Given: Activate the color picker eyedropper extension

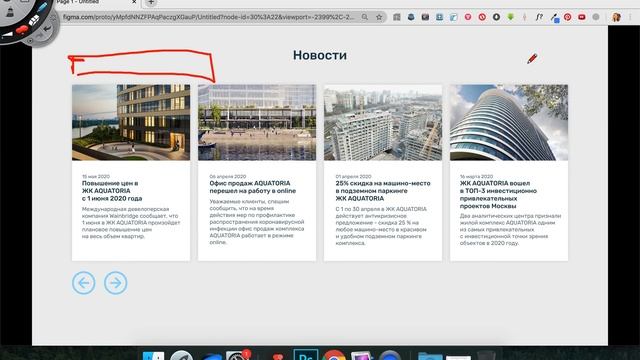Looking at the screenshot, I should click(554, 18).
